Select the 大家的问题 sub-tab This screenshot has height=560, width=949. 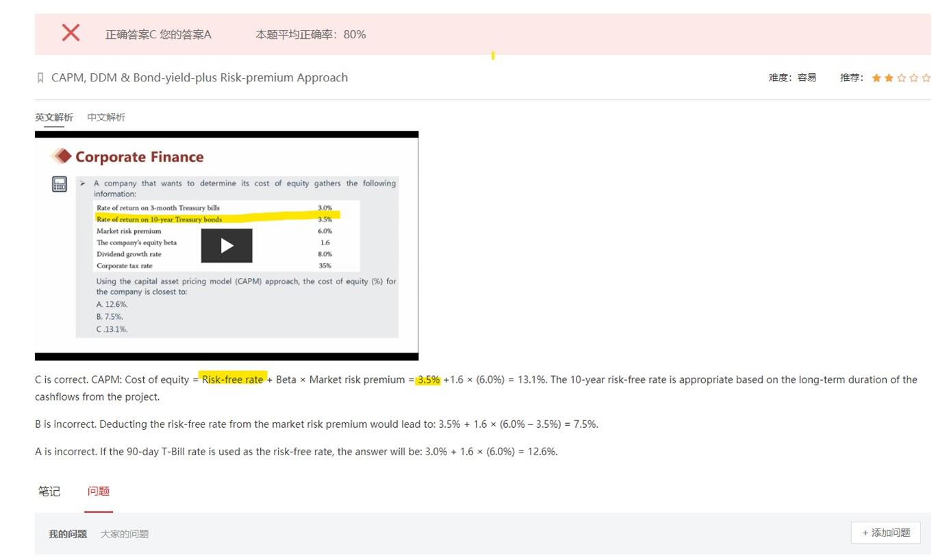(x=125, y=534)
